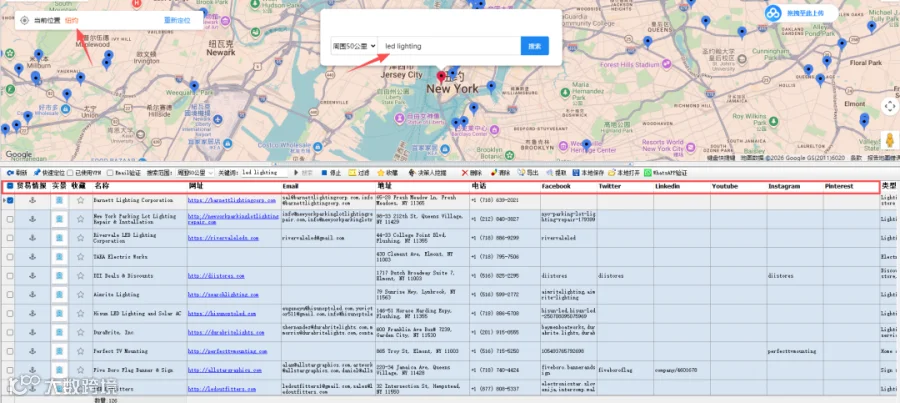Click the red X 删除 icon
The width and height of the screenshot is (900, 403).
(x=464, y=172)
